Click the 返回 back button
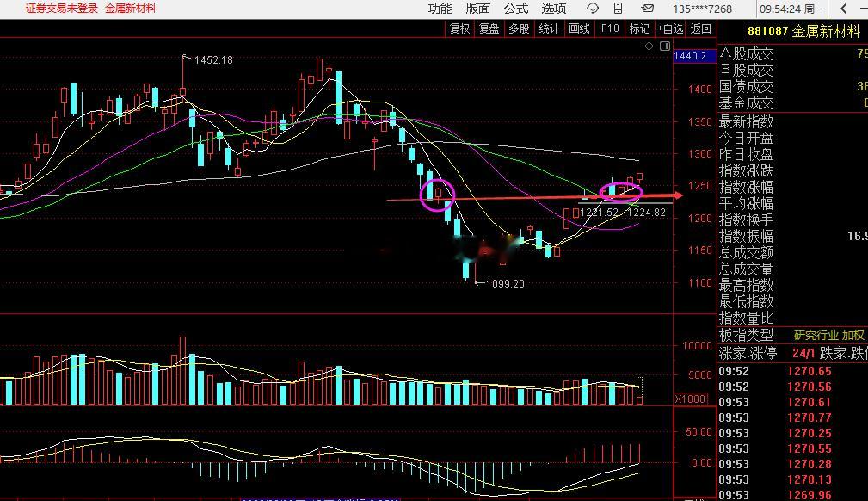 [x=701, y=28]
